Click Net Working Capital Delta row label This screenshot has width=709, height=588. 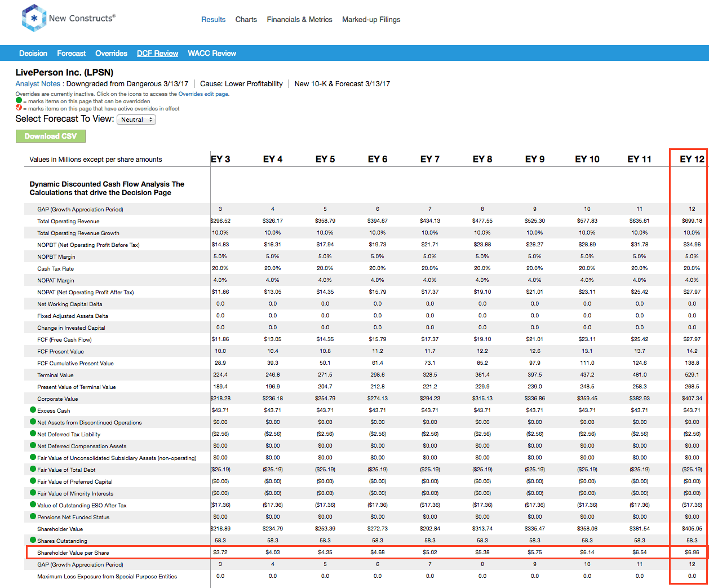pos(70,304)
